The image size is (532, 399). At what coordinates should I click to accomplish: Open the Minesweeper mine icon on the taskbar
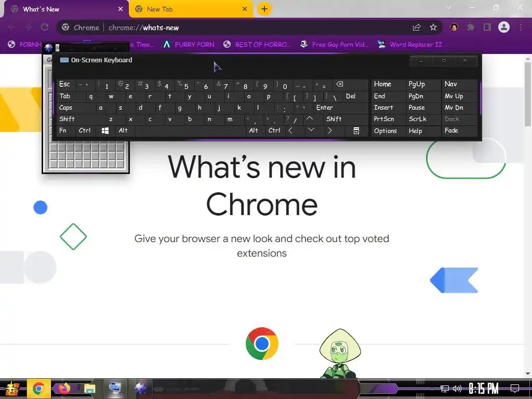coord(140,389)
